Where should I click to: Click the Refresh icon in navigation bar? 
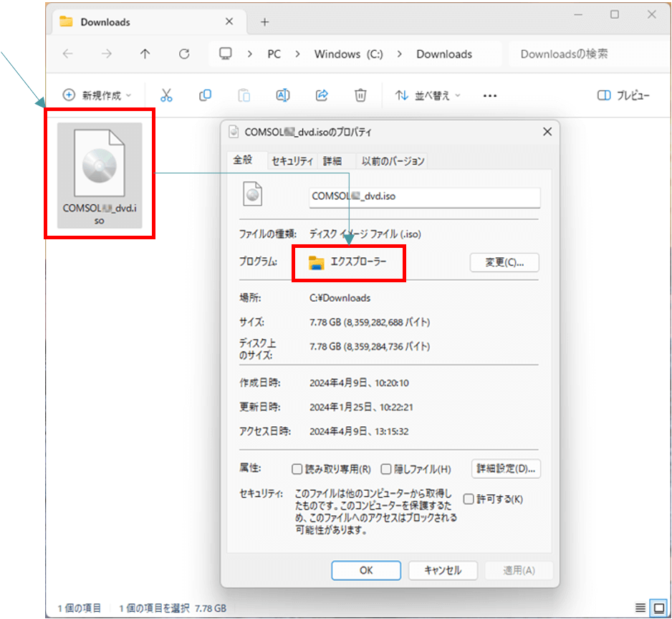[184, 54]
